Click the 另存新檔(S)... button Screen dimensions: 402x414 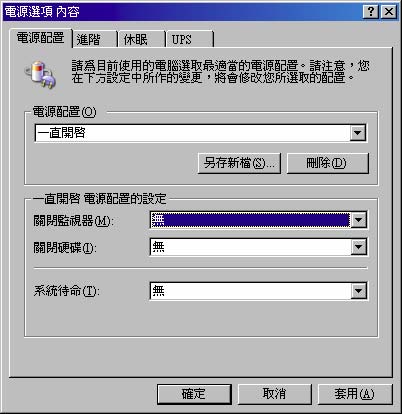click(239, 163)
